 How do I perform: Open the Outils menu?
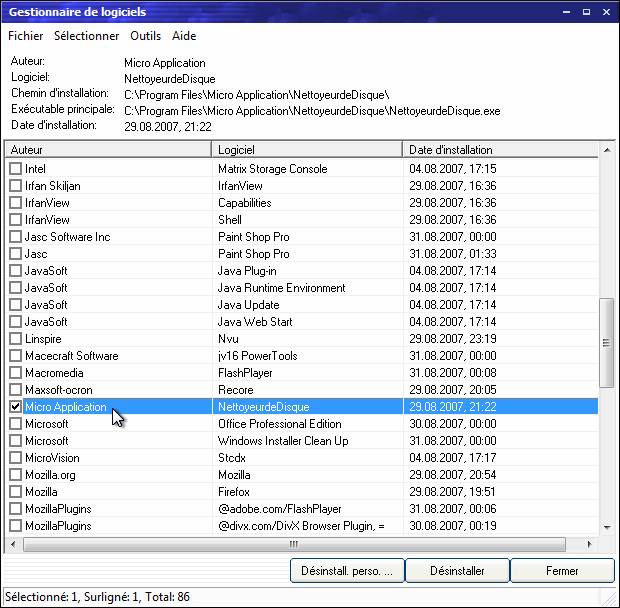146,36
